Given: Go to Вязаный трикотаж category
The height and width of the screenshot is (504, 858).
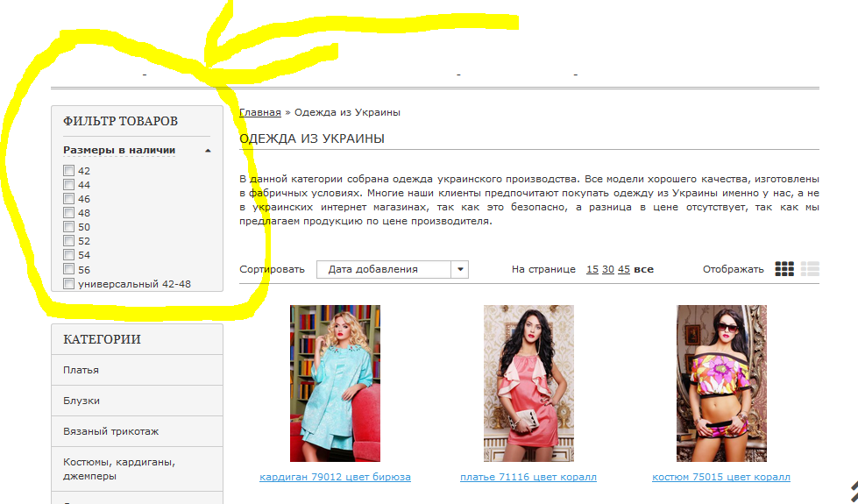Looking at the screenshot, I should point(110,431).
